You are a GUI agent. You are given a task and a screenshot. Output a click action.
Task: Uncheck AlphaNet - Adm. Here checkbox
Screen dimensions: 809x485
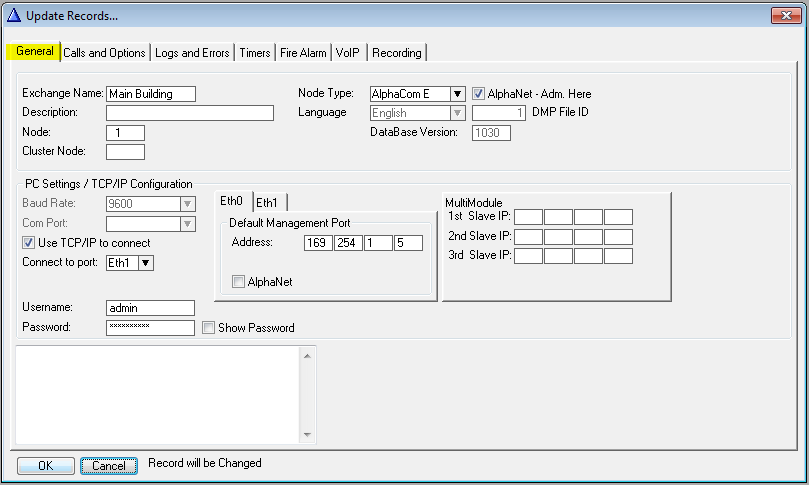[479, 94]
